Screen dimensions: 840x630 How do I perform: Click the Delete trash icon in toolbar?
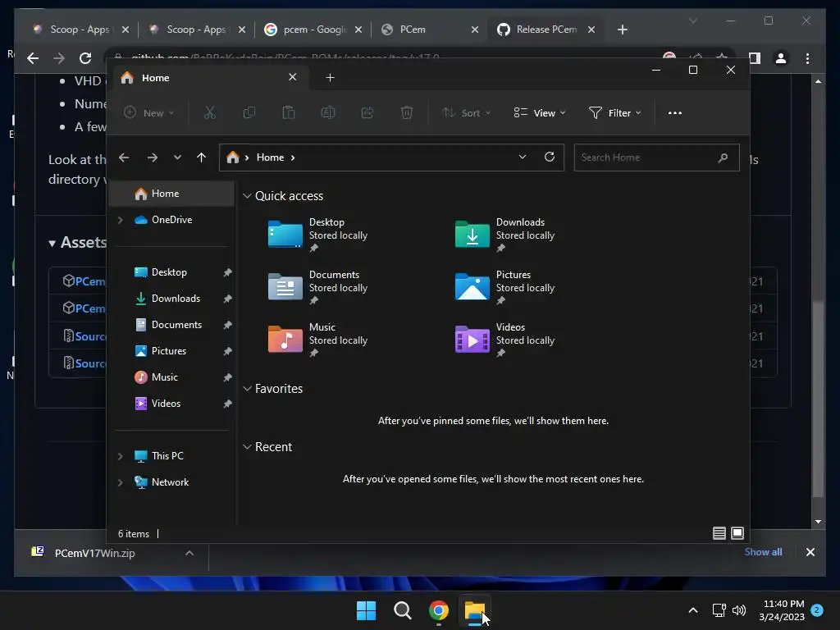[407, 112]
